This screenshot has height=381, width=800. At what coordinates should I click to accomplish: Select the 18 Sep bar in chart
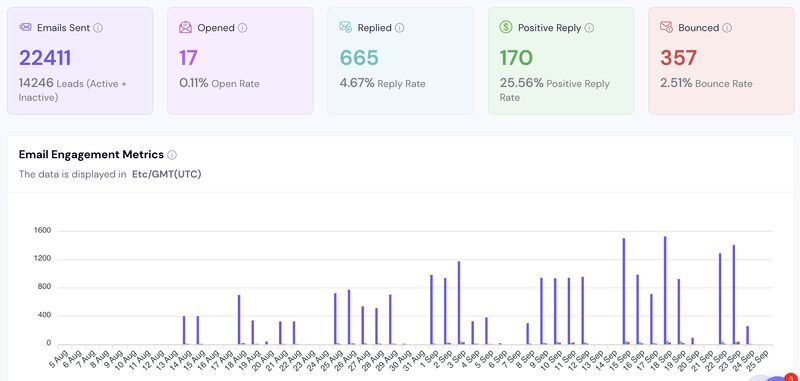[x=665, y=290]
